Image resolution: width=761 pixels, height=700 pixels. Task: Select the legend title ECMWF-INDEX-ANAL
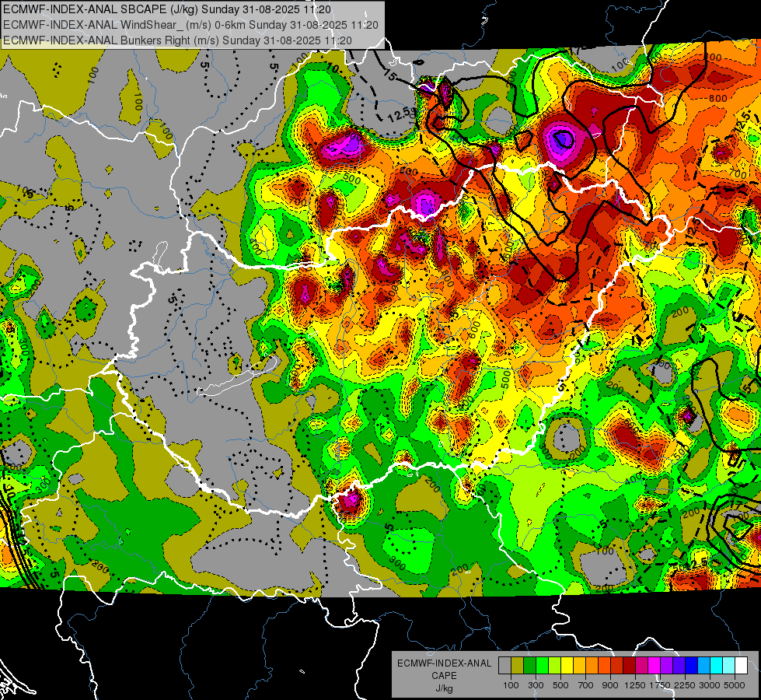(x=445, y=663)
